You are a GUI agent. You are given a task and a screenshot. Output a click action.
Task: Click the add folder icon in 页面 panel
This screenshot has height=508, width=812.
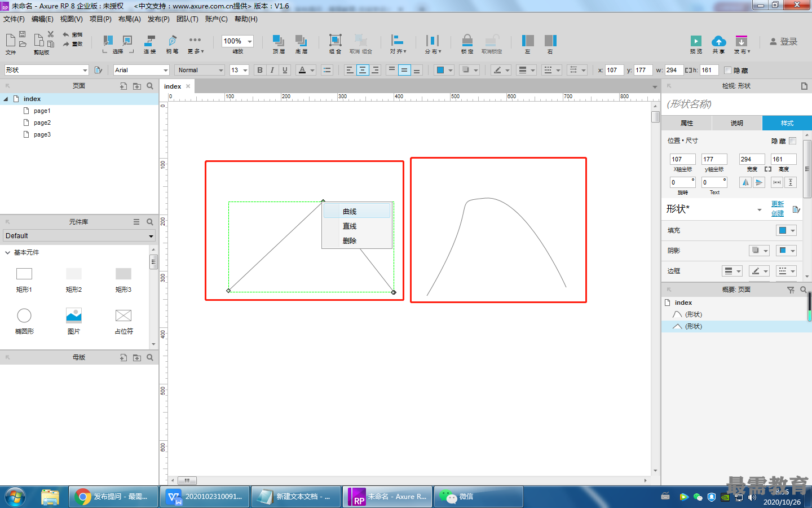click(137, 86)
